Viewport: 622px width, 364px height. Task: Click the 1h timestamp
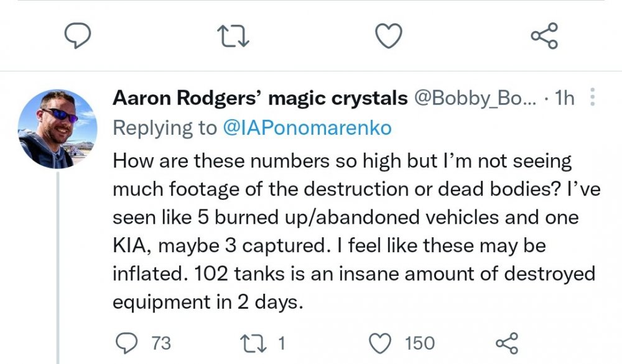tap(564, 98)
